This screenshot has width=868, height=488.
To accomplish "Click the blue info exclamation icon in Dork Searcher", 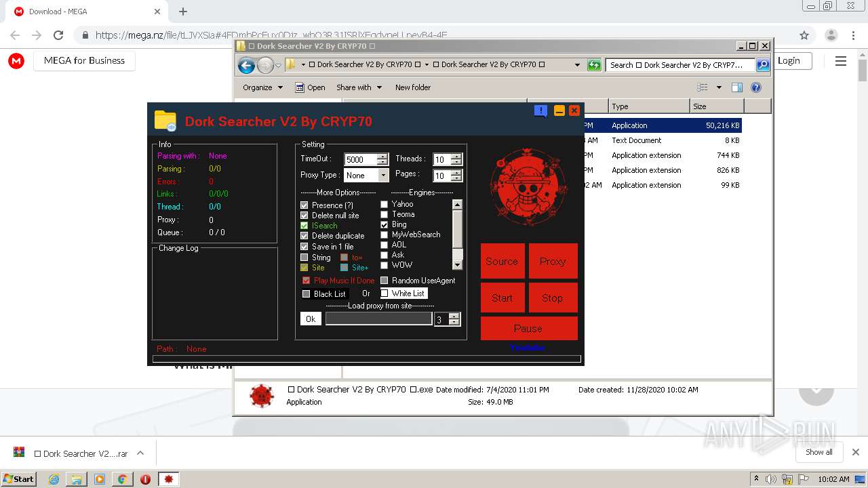I will point(540,111).
